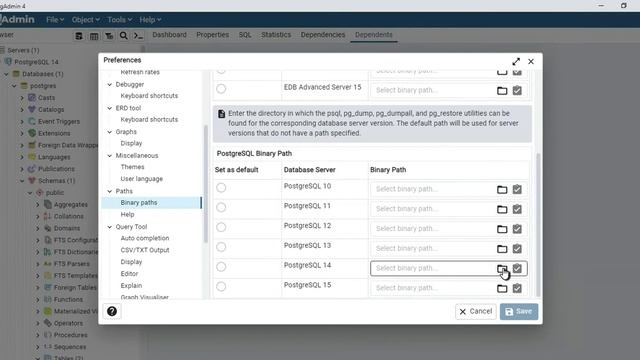
Task: Validate the EDB Advanced Server 15 path
Action: pos(517,91)
